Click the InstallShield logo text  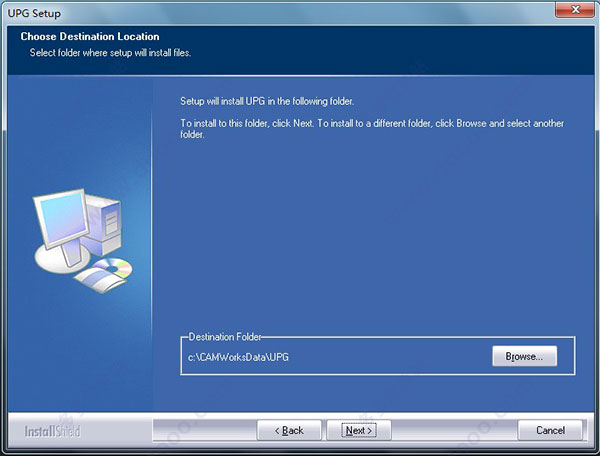[x=52, y=431]
